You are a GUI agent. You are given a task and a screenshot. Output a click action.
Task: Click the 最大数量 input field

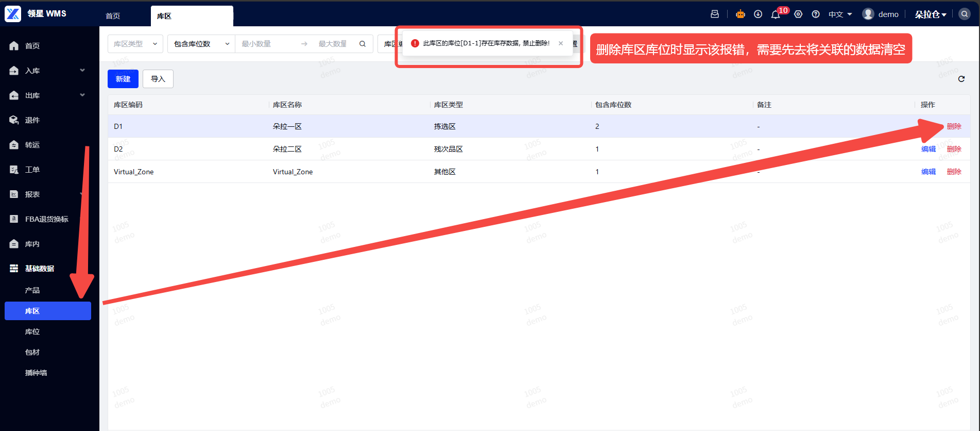pos(333,44)
